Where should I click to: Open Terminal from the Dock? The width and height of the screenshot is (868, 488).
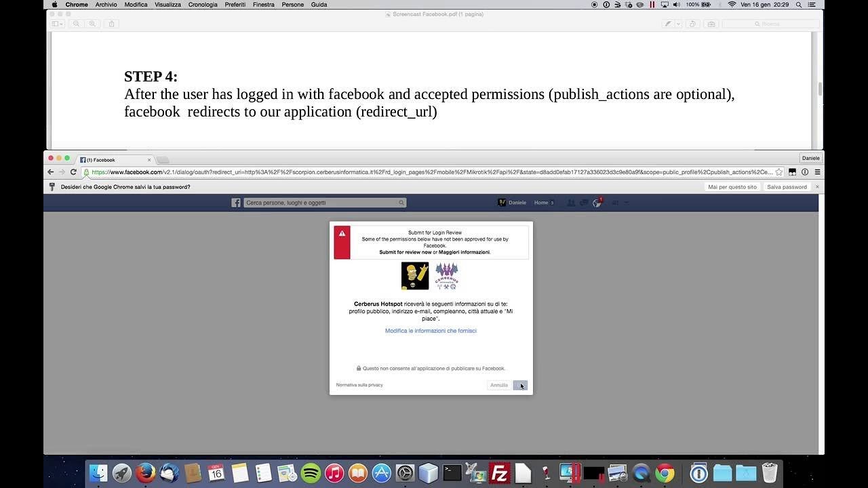pos(452,472)
